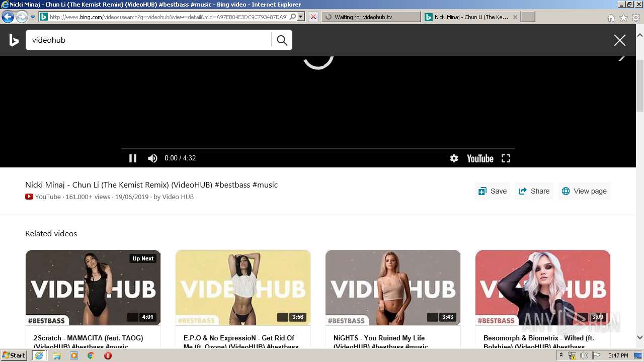Image resolution: width=644 pixels, height=362 pixels.
Task: Open file explorer taskbar icon
Action: click(x=57, y=355)
